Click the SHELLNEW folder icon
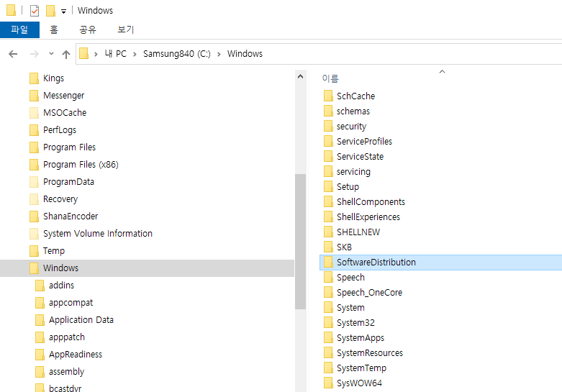 click(x=328, y=232)
